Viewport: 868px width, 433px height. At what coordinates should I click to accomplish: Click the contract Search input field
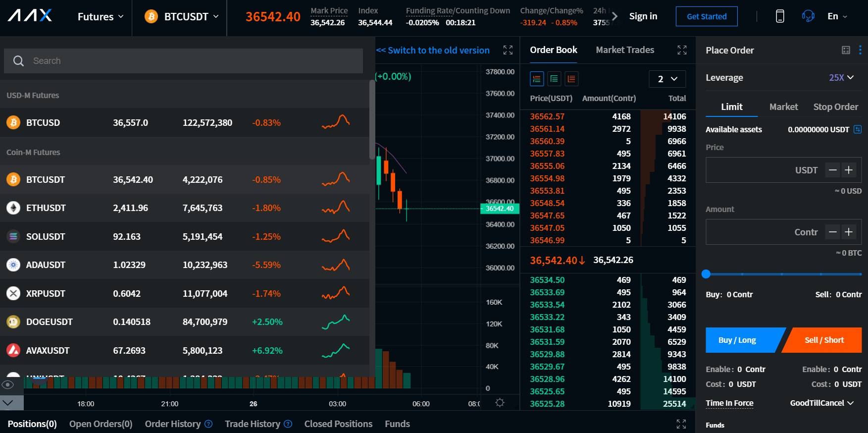pyautogui.click(x=183, y=61)
